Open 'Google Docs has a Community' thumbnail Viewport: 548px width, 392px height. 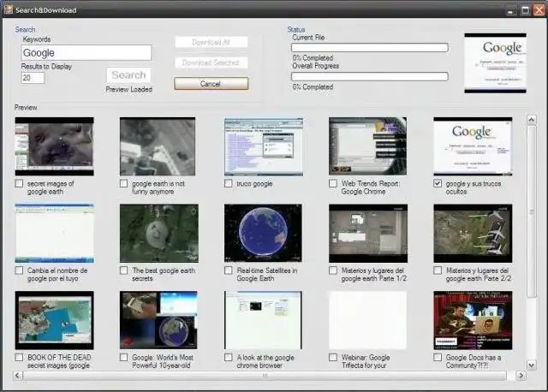pyautogui.click(x=473, y=320)
